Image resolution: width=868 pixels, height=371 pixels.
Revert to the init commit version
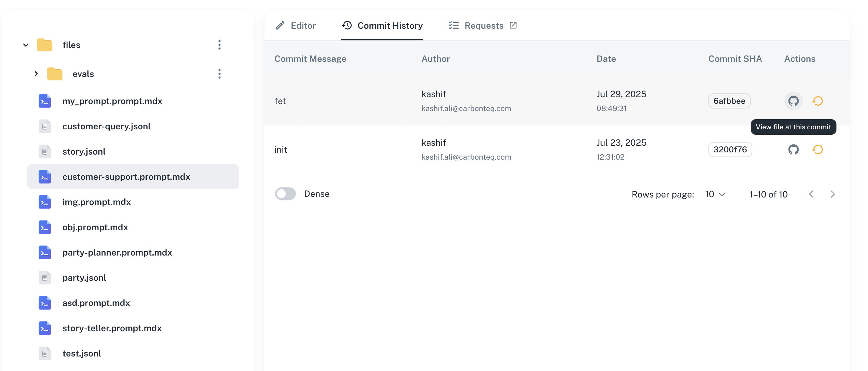pyautogui.click(x=818, y=149)
